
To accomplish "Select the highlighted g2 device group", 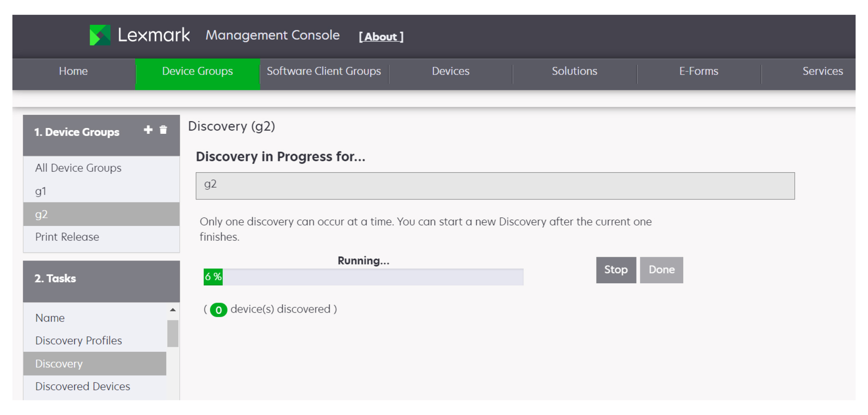I will point(101,214).
